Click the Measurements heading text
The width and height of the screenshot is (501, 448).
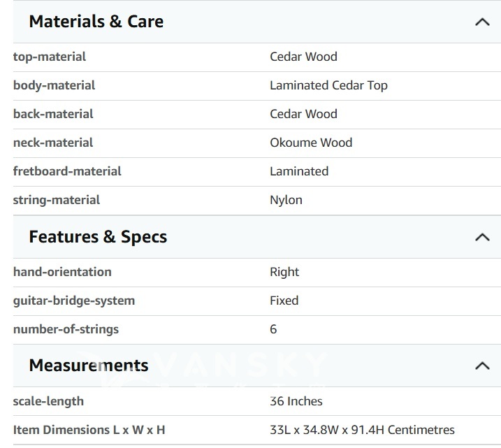click(x=89, y=366)
